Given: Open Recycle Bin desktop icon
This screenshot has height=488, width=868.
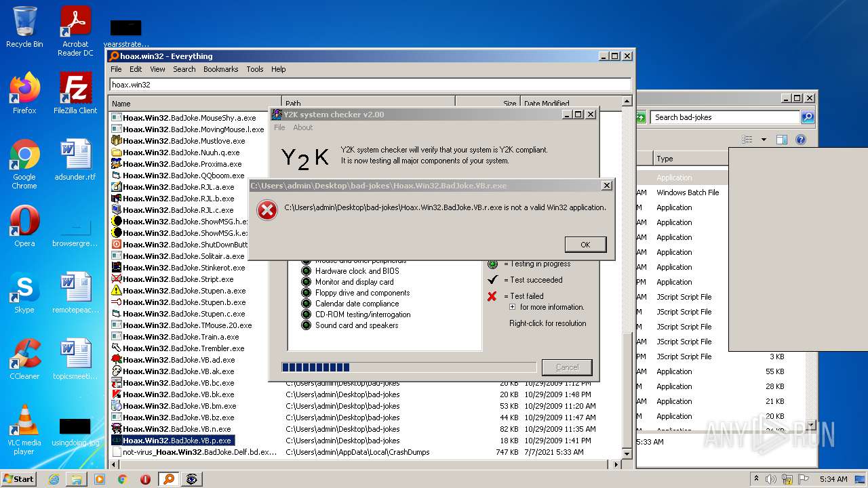Looking at the screenshot, I should (24, 27).
